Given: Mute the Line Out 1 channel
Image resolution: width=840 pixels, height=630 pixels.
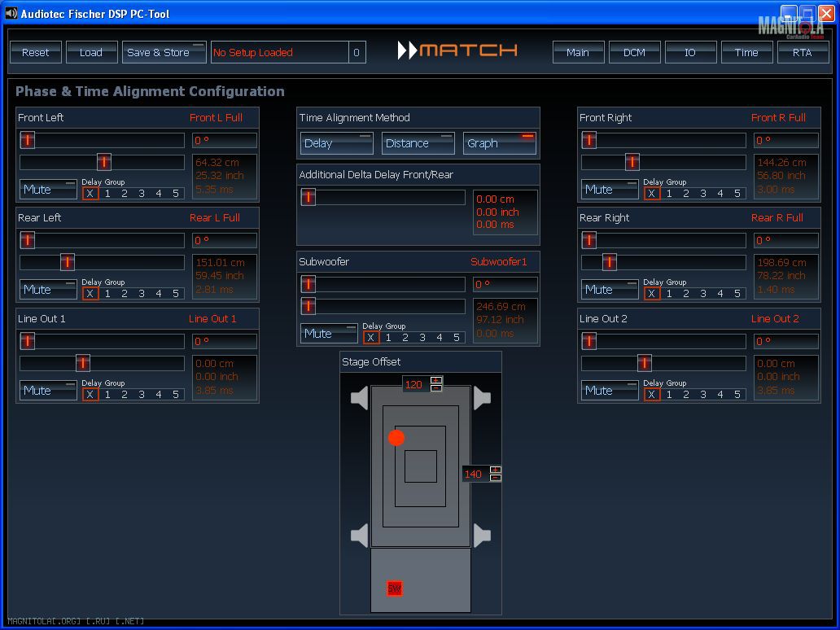Looking at the screenshot, I should [x=48, y=391].
